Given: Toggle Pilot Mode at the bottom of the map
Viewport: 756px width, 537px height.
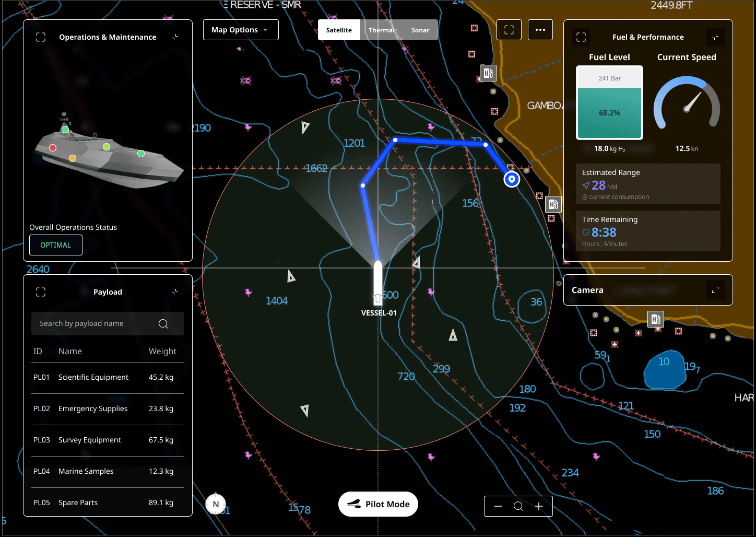Looking at the screenshot, I should (x=378, y=504).
